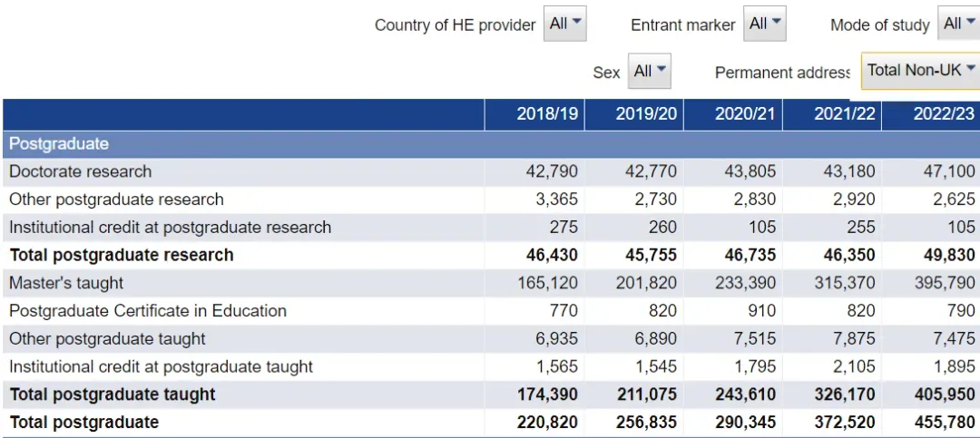Screen dimensions: 980x438
Task: Select the Doctorate research row label
Action: tap(80, 171)
